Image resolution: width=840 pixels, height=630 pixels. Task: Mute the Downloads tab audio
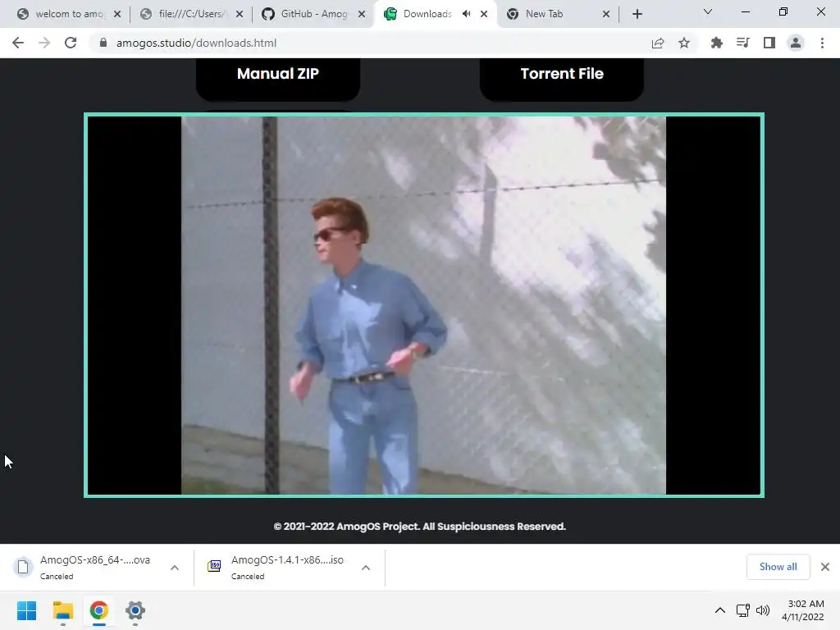(x=467, y=14)
